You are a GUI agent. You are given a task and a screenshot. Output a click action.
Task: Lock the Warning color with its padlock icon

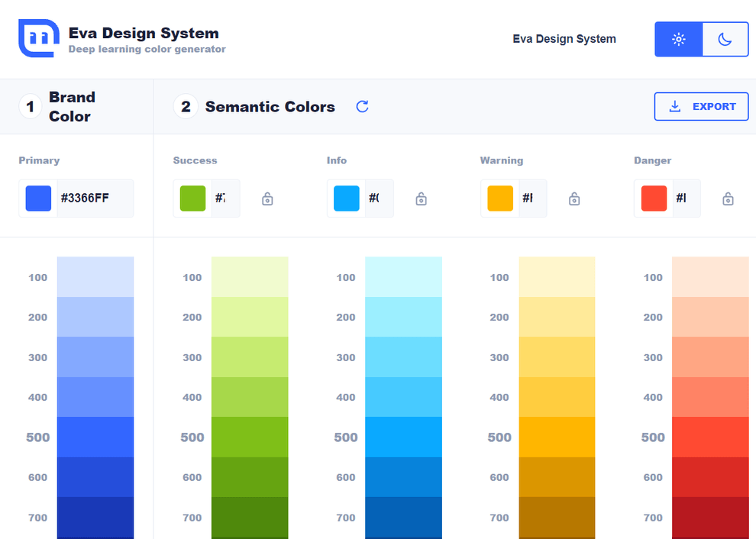point(573,198)
